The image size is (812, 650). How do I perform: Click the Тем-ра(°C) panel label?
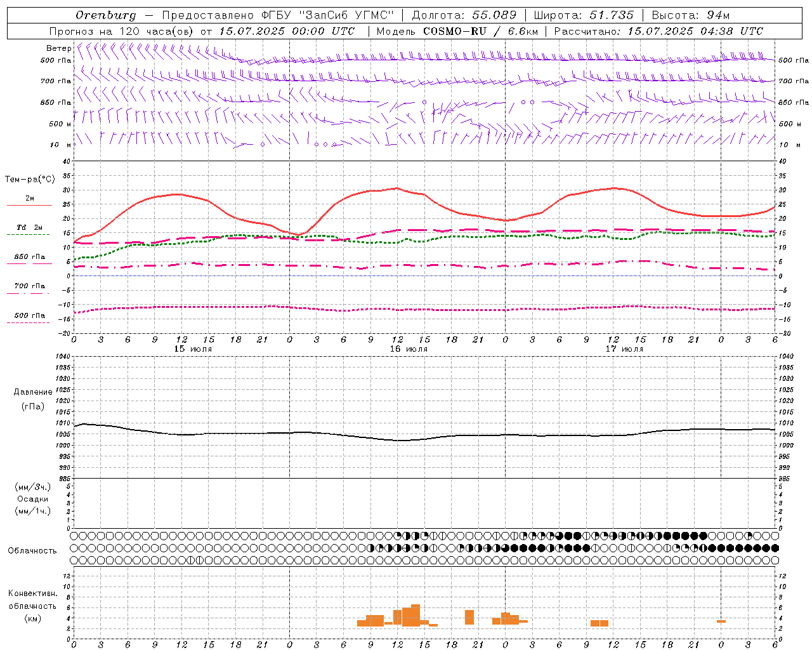pyautogui.click(x=30, y=180)
